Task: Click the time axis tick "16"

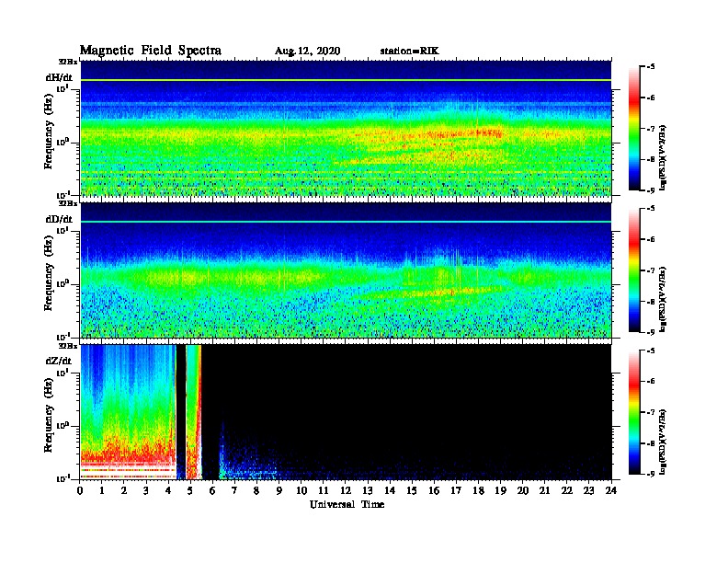Action: [434, 491]
